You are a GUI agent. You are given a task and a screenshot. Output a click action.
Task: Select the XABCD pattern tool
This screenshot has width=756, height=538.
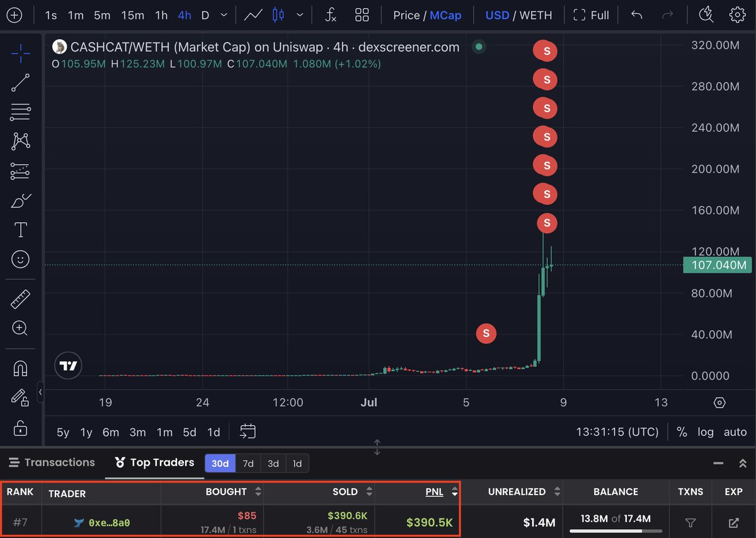point(21,141)
